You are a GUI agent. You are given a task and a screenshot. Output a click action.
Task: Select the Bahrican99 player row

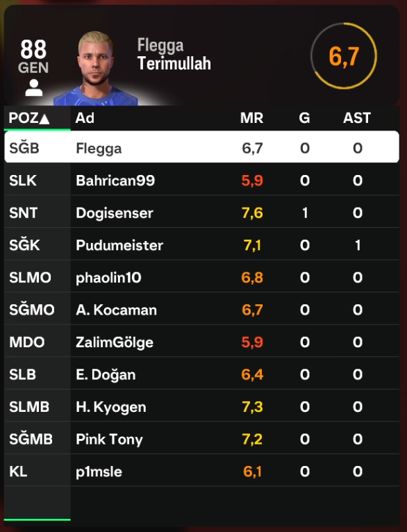point(202,179)
